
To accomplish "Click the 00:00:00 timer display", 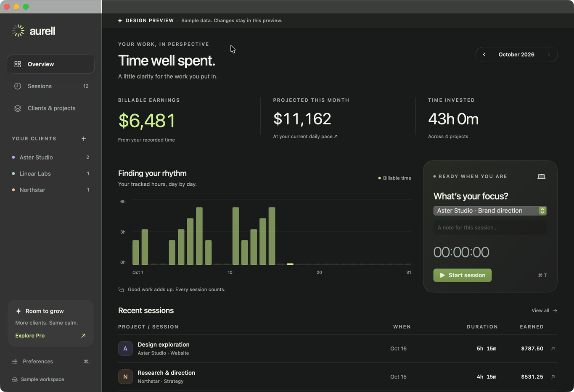I will [x=461, y=252].
